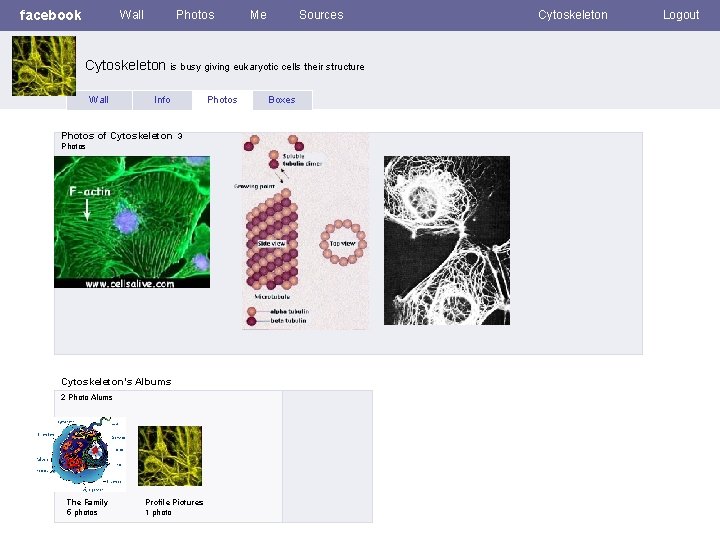Click the Profile Pictures album title
720x540 pixels.
[x=174, y=502]
